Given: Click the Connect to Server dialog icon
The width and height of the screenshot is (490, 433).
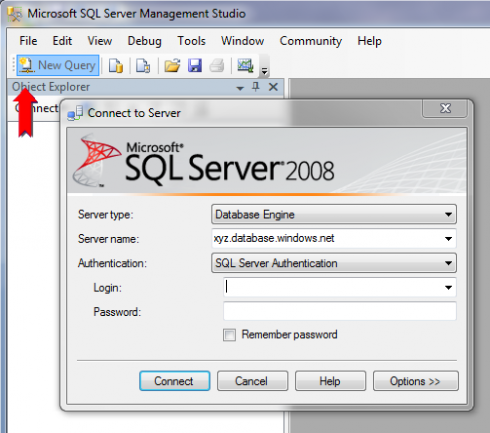Looking at the screenshot, I should 75,113.
